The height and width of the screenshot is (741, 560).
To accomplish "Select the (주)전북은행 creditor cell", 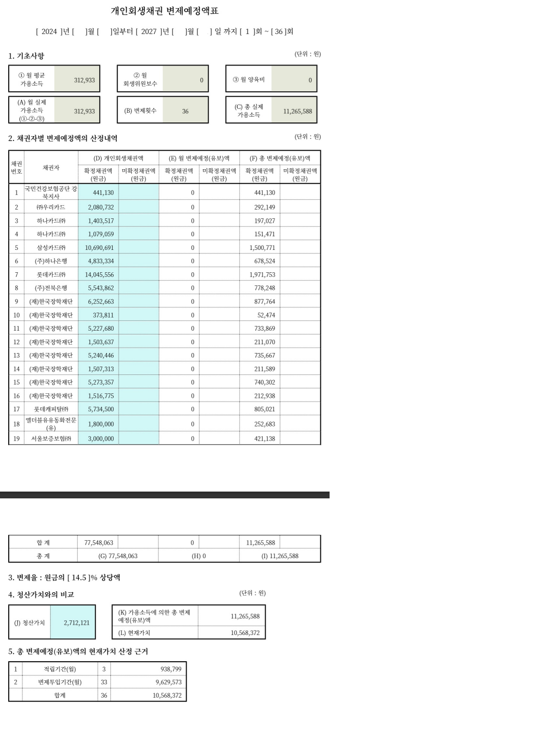I will tap(51, 288).
